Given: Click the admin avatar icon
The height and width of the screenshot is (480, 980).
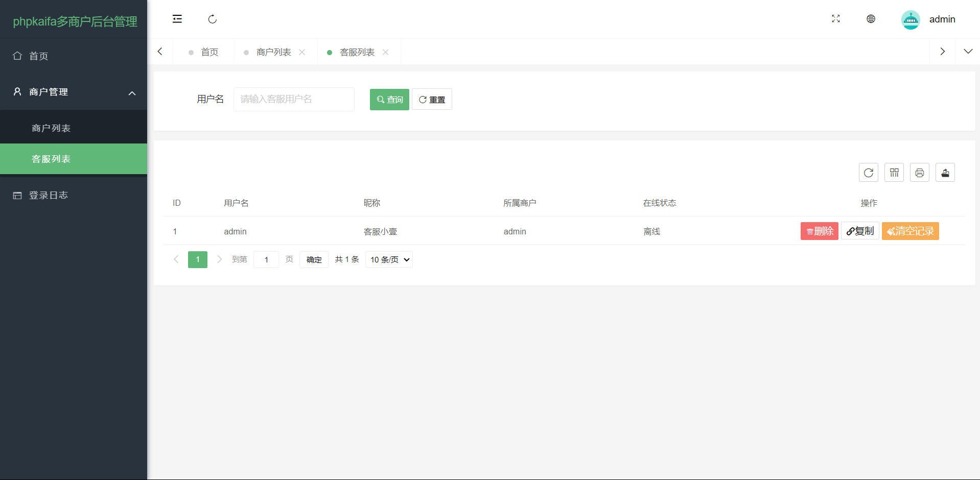Looking at the screenshot, I should [910, 19].
